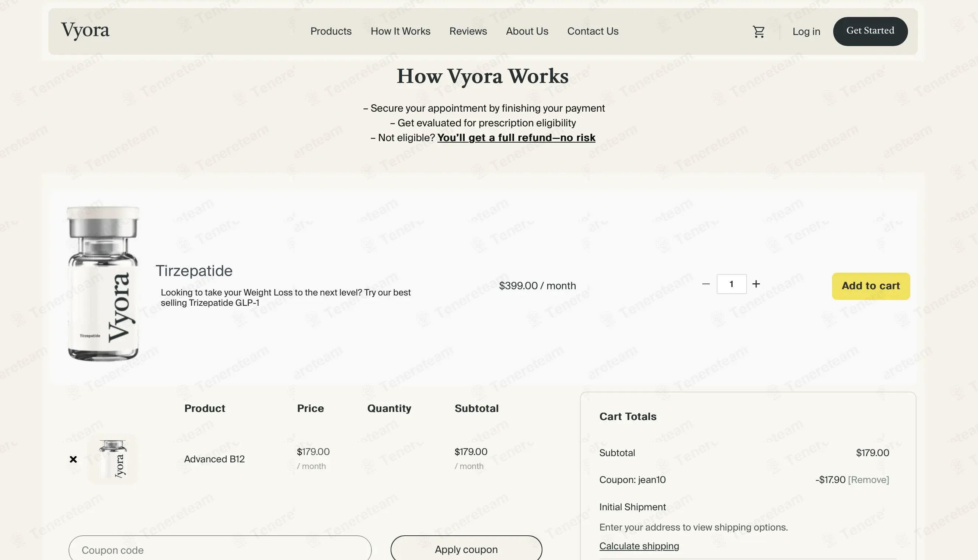Viewport: 978px width, 560px height.
Task: Go to How It Works
Action: coord(400,31)
